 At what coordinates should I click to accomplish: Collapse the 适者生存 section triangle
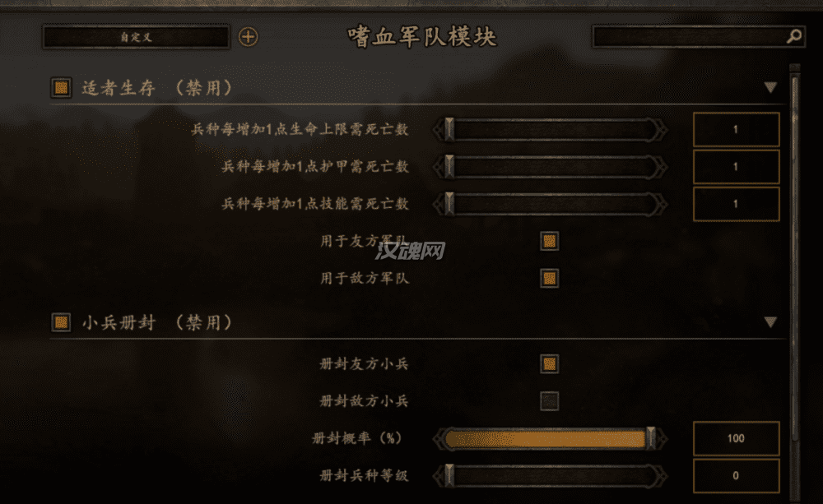tap(770, 88)
